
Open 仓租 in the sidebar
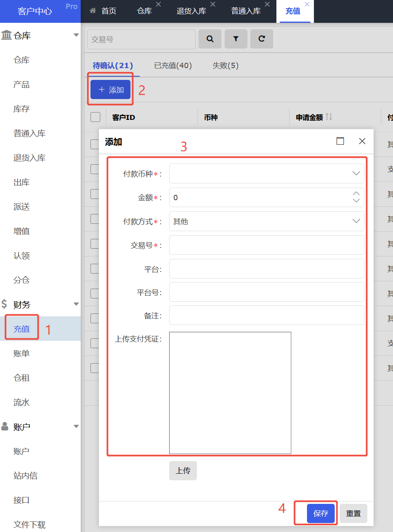pyautogui.click(x=22, y=378)
